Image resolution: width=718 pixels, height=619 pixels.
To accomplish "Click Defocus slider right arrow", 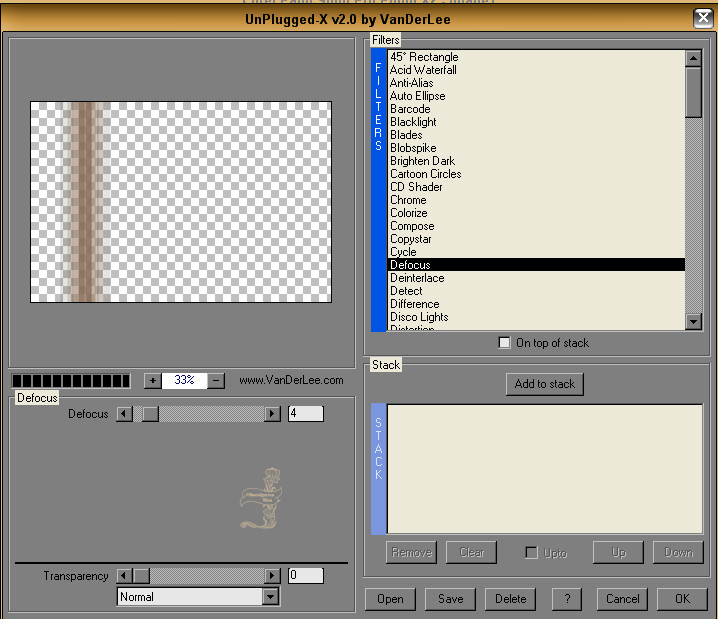I will click(x=272, y=414).
